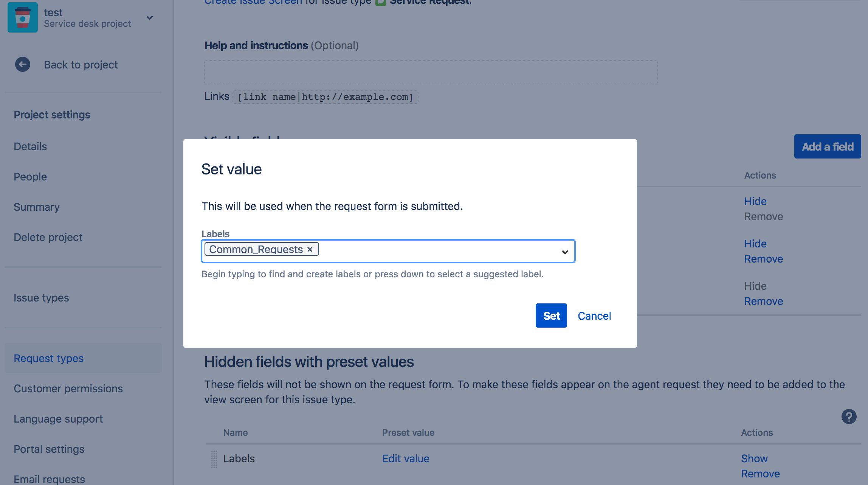Image resolution: width=868 pixels, height=485 pixels.
Task: Show the hidden Labels field
Action: tap(754, 458)
